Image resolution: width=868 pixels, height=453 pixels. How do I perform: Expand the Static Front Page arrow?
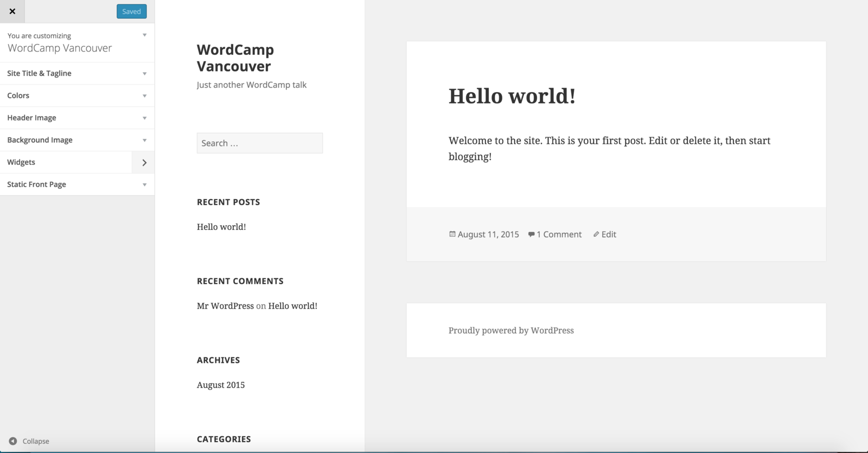[144, 185]
